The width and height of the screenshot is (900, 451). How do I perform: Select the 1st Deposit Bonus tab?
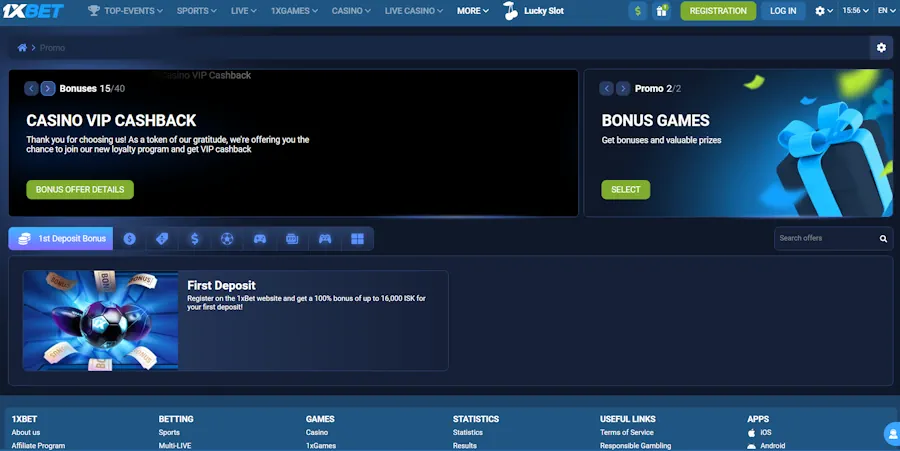[x=61, y=239]
